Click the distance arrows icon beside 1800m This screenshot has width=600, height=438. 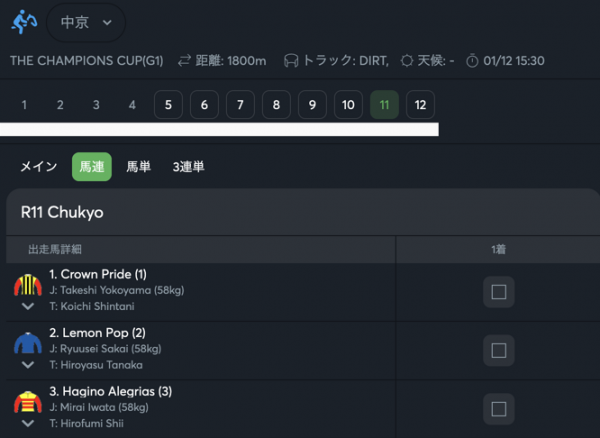pos(184,60)
